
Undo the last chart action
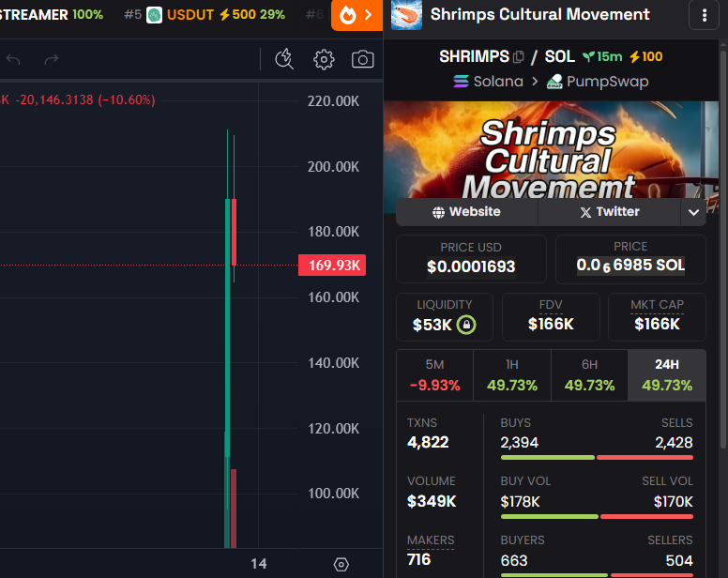[13, 59]
